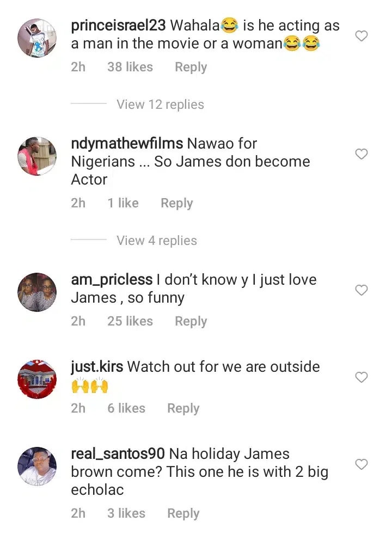Open just.kirs profile avatar
The image size is (392, 534).
(37, 379)
